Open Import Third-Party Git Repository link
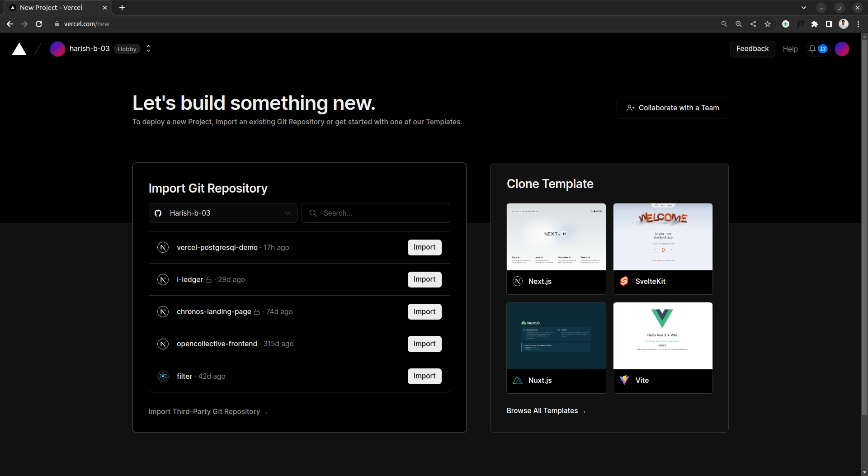868x476 pixels. (x=208, y=412)
